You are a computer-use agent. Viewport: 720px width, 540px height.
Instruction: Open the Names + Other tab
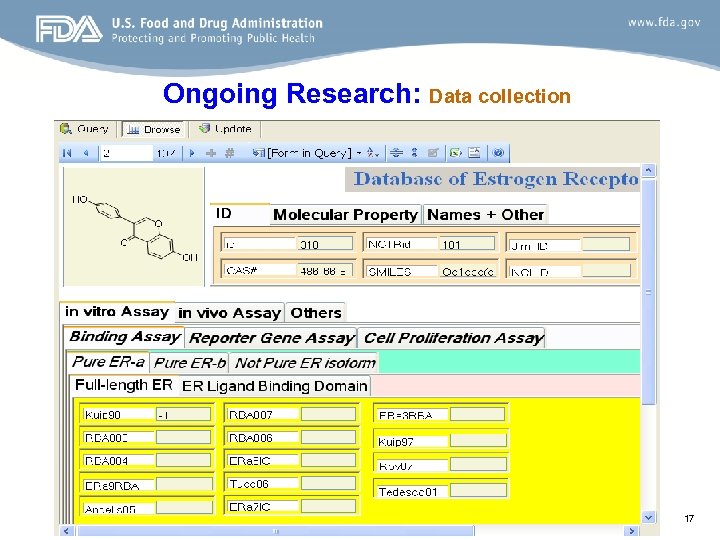point(485,215)
